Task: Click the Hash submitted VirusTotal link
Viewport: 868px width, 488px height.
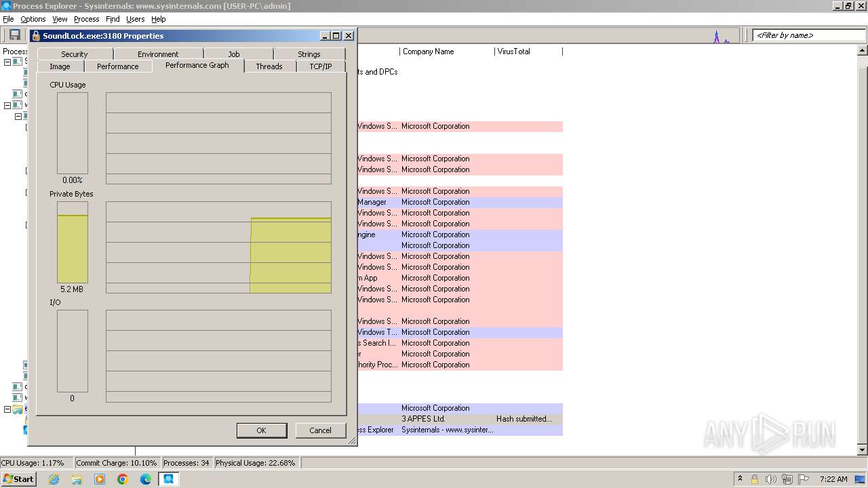Action: (524, 419)
